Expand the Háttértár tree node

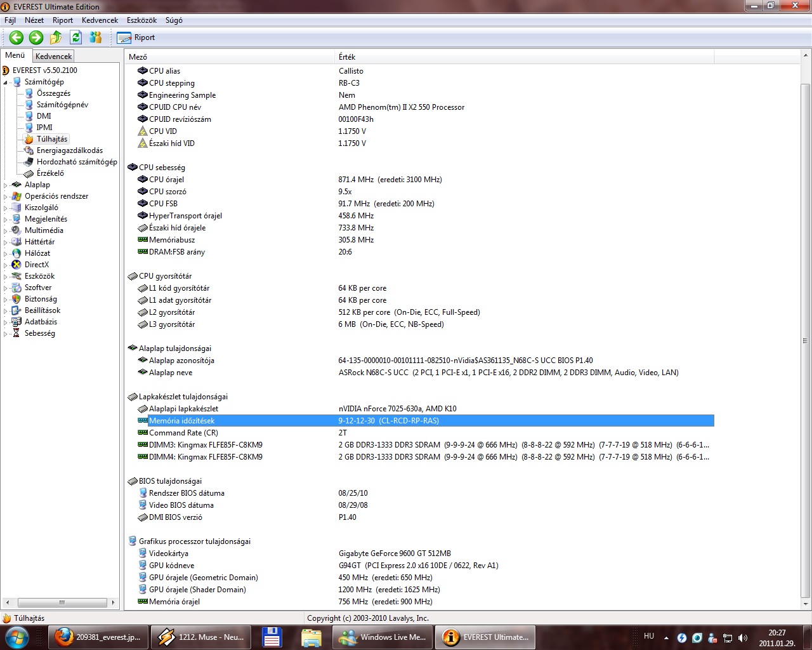(6, 242)
